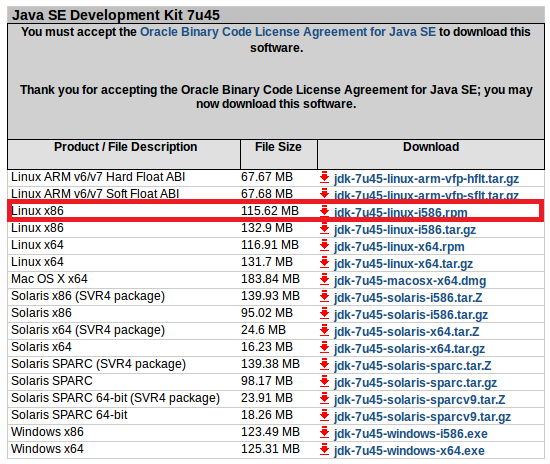Image resolution: width=550 pixels, height=464 pixels.
Task: Download jdk-7u45-solaris-x64.tar.gz link
Action: [x=409, y=349]
